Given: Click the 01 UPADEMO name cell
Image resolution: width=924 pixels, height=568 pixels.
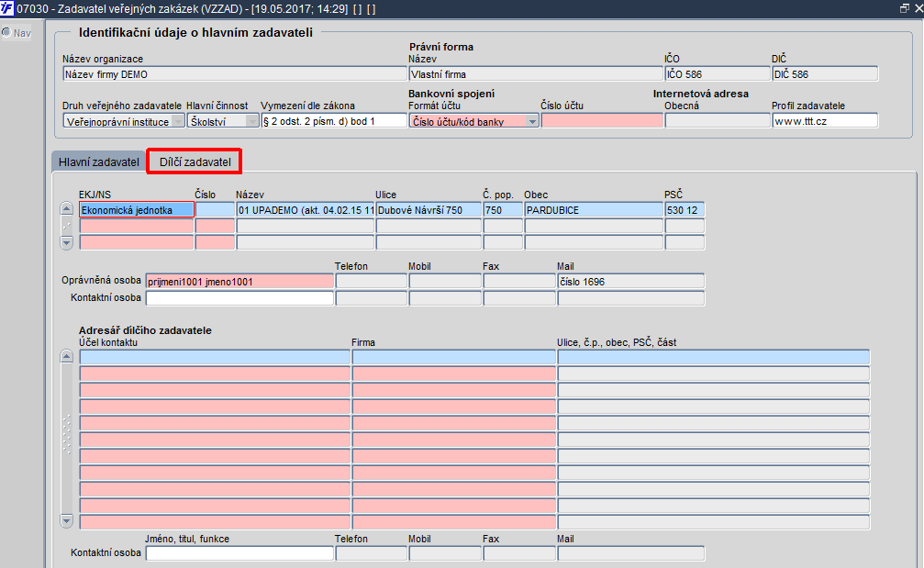Looking at the screenshot, I should click(306, 210).
